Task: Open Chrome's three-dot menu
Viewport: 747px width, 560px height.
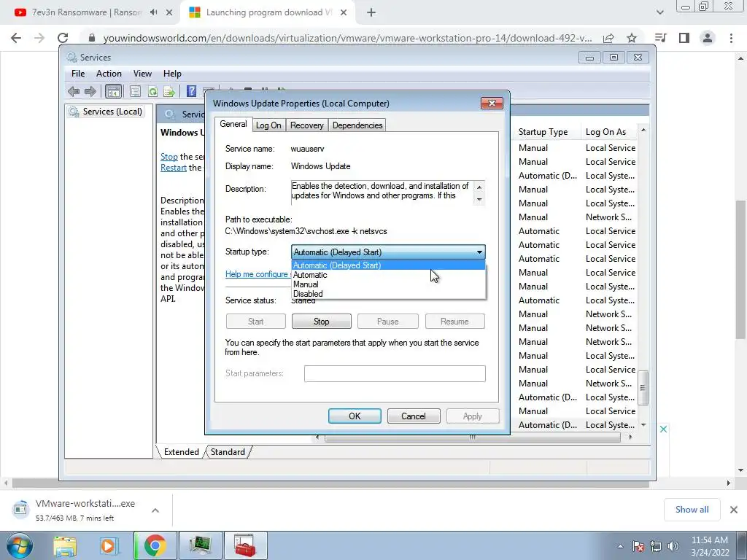Action: (x=731, y=38)
